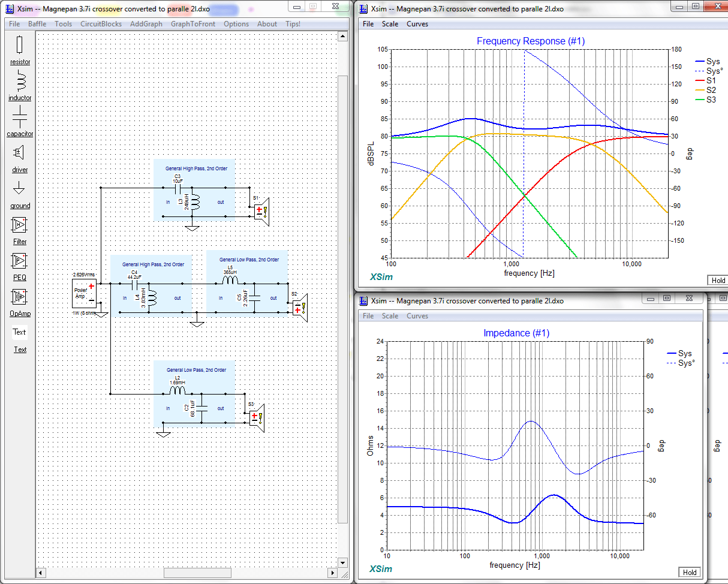Open the File menu in schematic window
Screen dimensions: 728x584
click(x=14, y=24)
